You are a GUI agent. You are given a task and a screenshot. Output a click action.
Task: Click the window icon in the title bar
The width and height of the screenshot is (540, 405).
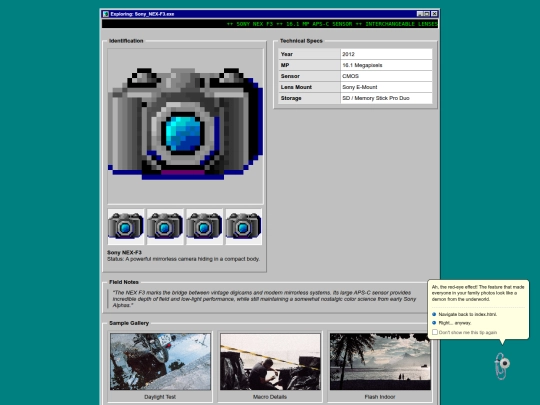tap(106, 14)
